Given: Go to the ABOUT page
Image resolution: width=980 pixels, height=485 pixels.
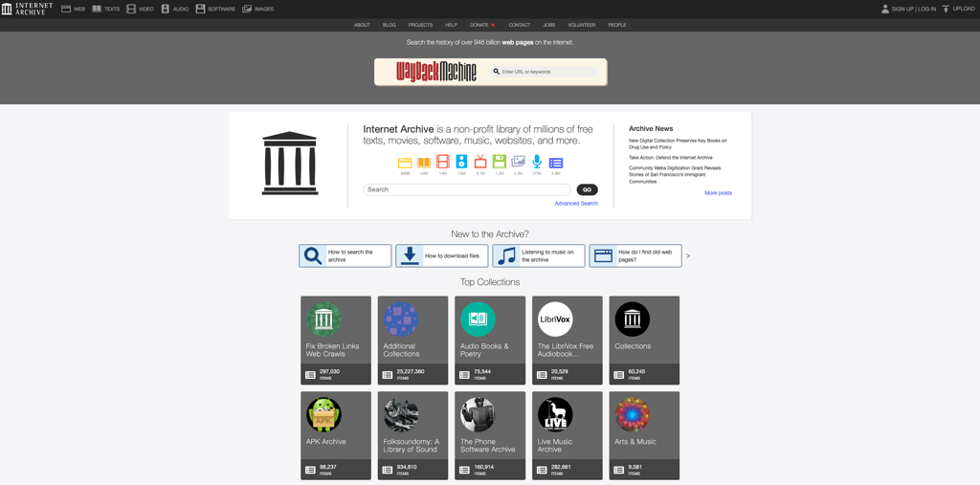Looking at the screenshot, I should point(362,25).
